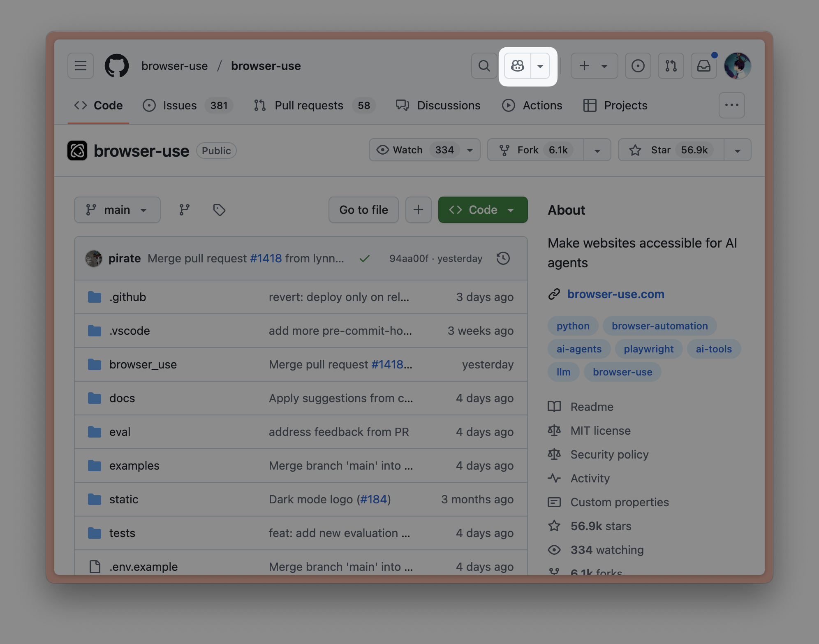Screen dimensions: 819x644
Task: Open commit hash 94aa00f
Action: pyautogui.click(x=409, y=258)
